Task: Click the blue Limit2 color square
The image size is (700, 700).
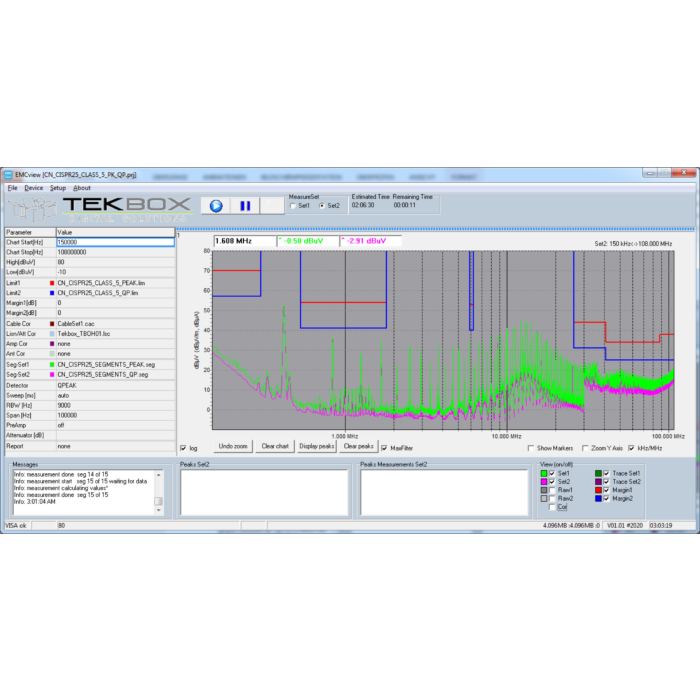Action: tap(51, 293)
